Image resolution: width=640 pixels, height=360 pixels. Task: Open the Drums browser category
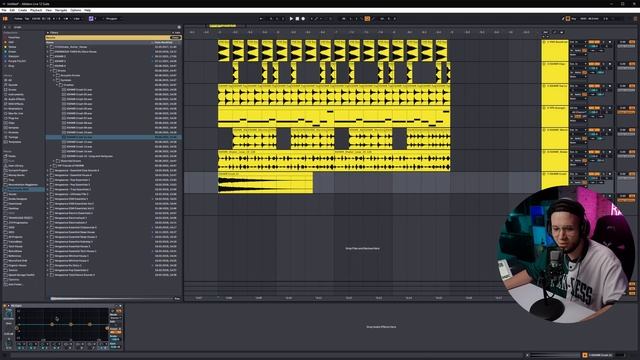(13, 89)
